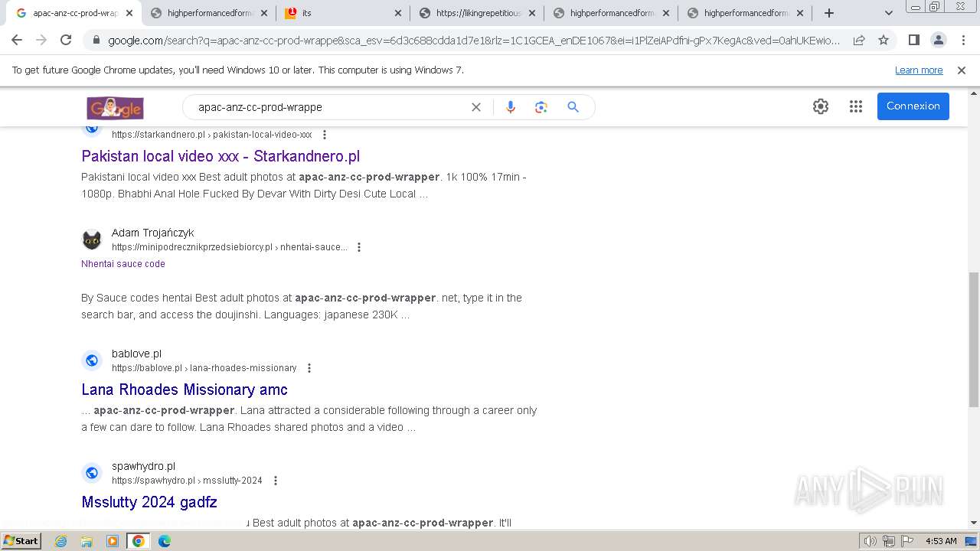The image size is (980, 551).
Task: Open the Chrome side panel
Action: point(913,40)
